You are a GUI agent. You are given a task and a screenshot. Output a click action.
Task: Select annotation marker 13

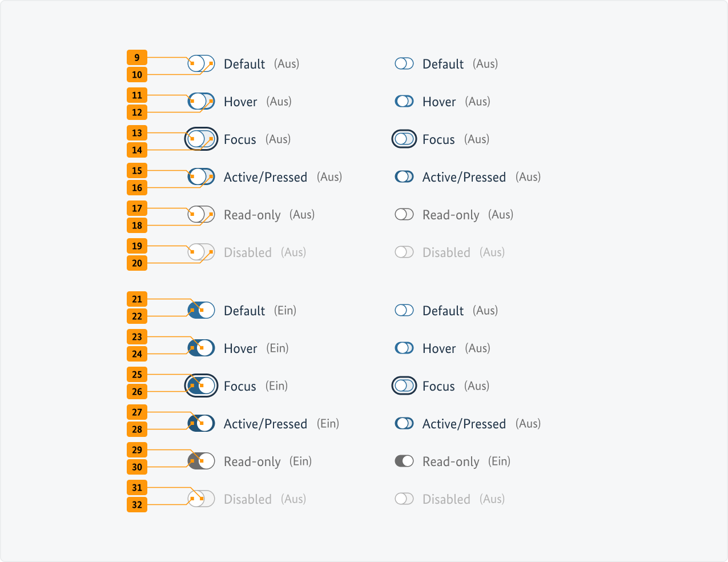click(x=136, y=133)
